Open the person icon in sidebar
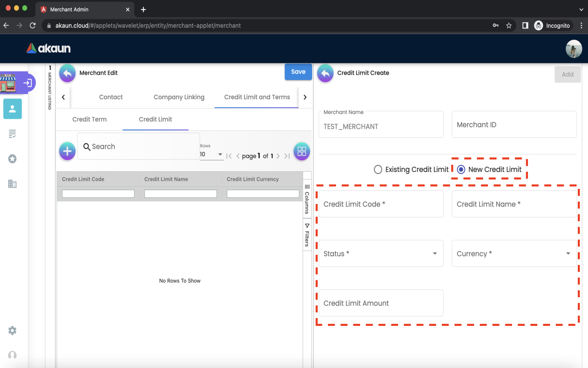 (13, 109)
